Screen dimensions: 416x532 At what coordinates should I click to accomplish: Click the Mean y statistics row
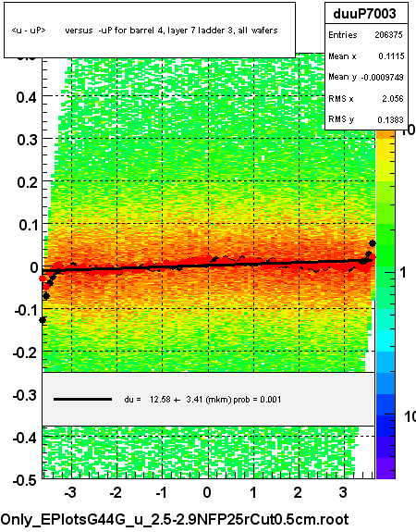tap(366, 78)
